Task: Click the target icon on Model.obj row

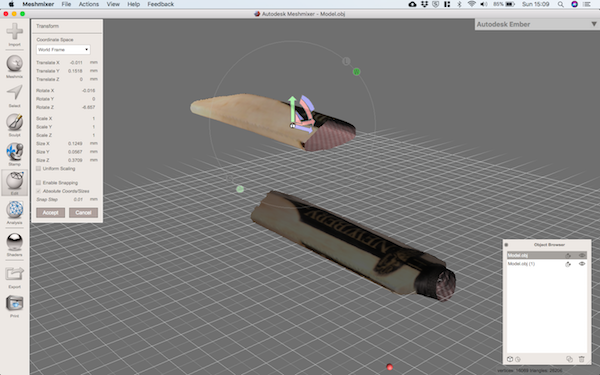Action: coord(568,255)
